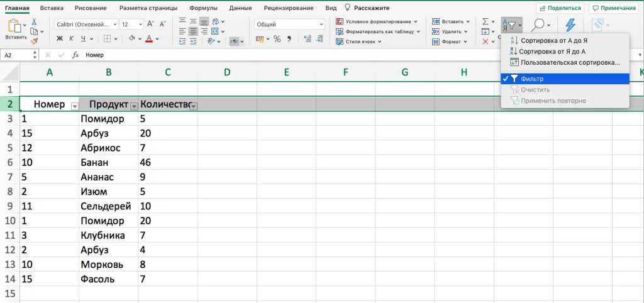644x303 pixels.
Task: Increase decimal places
Action: click(x=308, y=39)
